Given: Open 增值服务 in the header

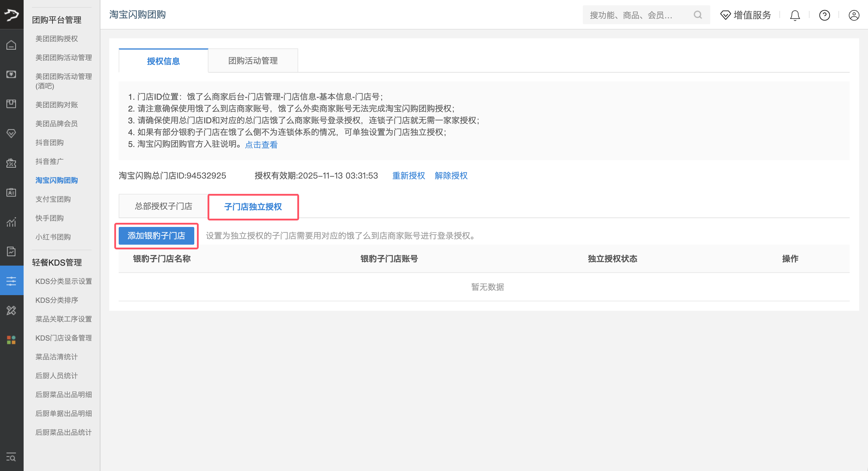Looking at the screenshot, I should tap(745, 15).
